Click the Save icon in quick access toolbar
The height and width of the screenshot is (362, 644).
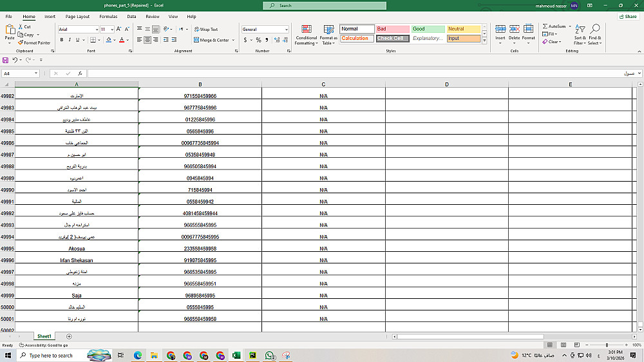(x=5, y=60)
